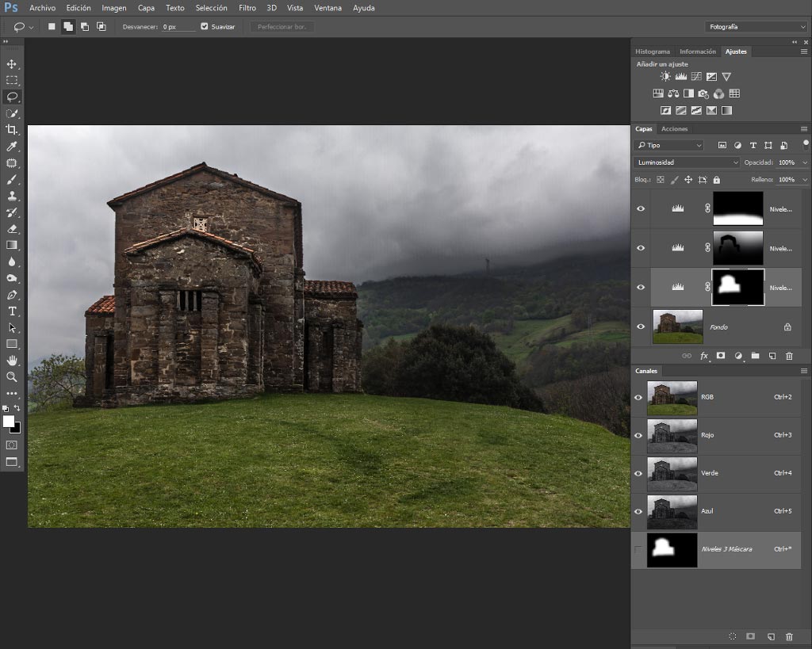The height and width of the screenshot is (649, 812).
Task: Open the Fotografía workspace dropdown
Action: (x=756, y=27)
